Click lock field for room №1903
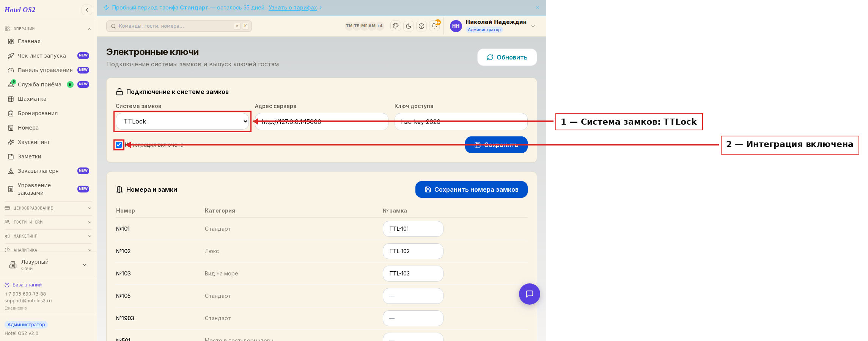This screenshot has height=341, width=868. (413, 318)
